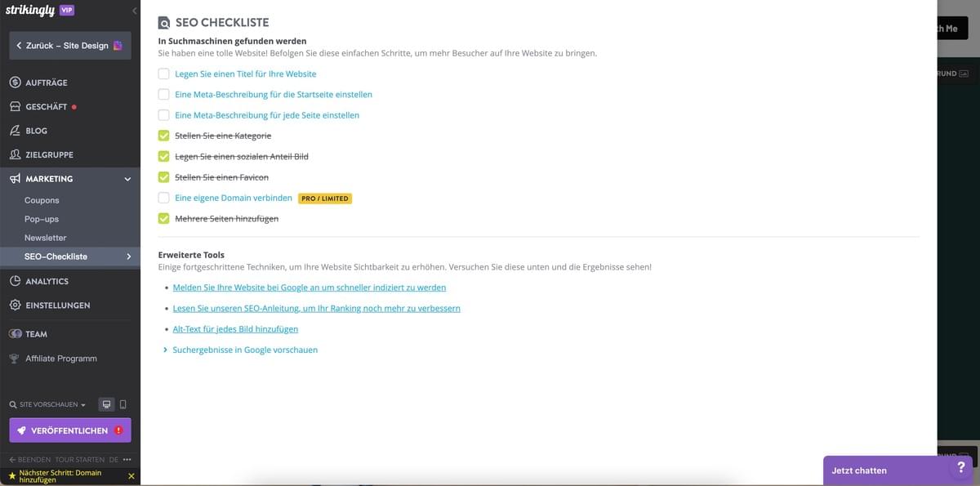Open Analytics from the sidebar

[x=14, y=281]
